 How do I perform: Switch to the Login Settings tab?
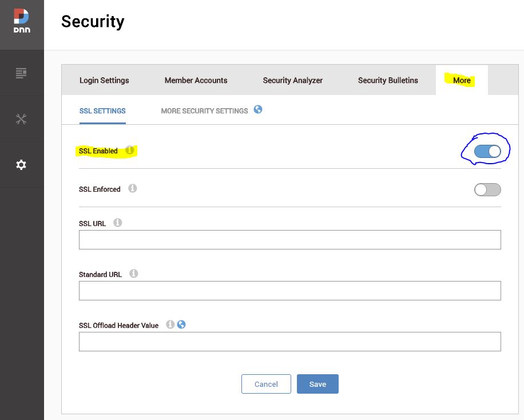(x=104, y=80)
